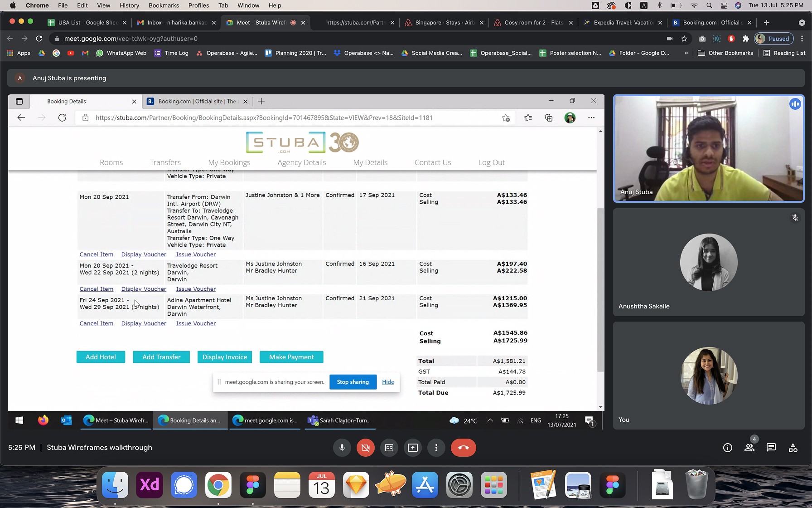Open Trash in the Dock

pos(696,485)
